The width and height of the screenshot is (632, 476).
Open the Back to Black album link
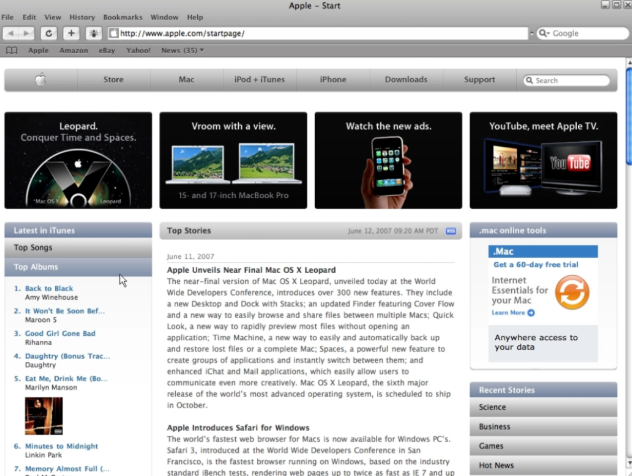pyautogui.click(x=49, y=288)
